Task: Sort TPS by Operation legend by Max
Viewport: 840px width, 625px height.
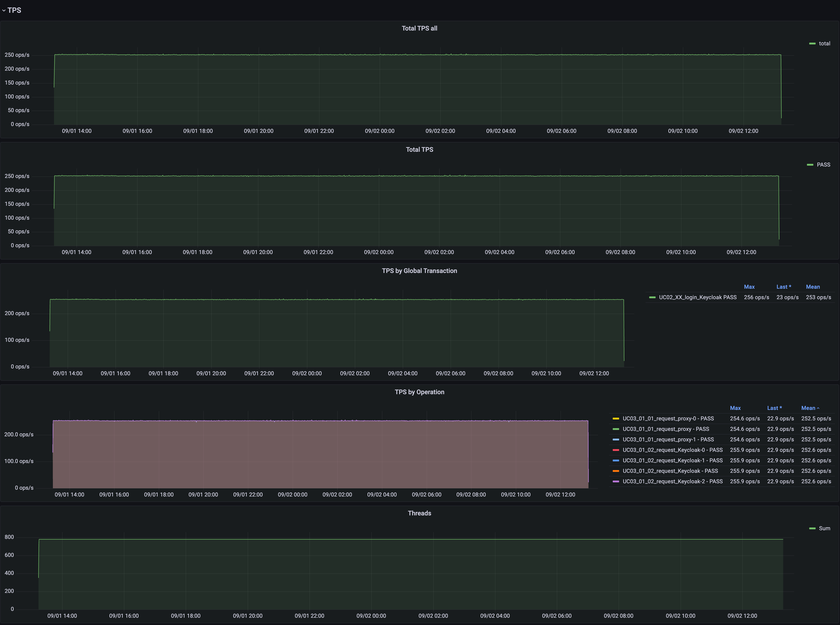Action: point(735,408)
